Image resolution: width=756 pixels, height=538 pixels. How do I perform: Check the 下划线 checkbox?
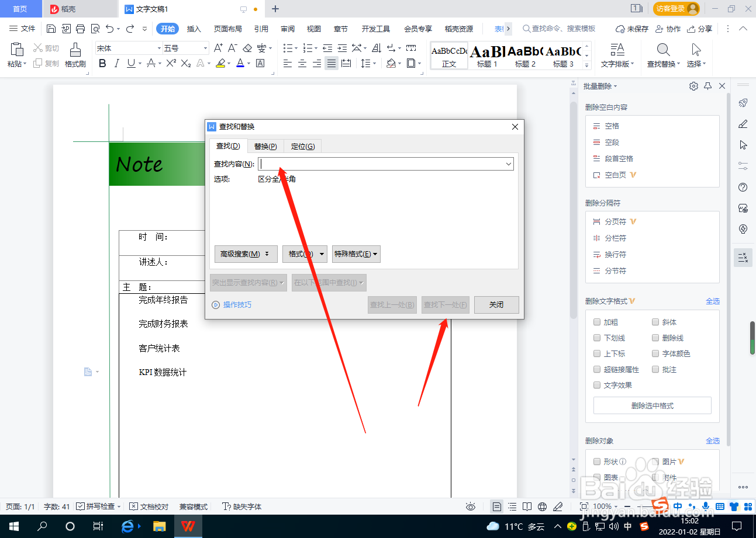coord(597,338)
